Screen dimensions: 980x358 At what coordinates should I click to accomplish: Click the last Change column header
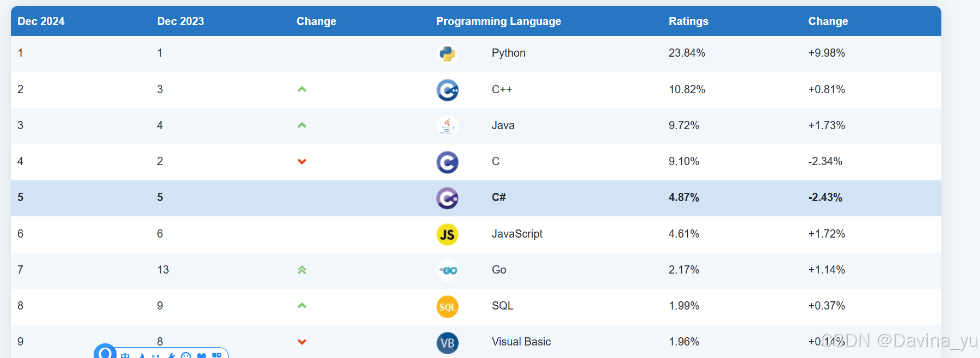click(828, 21)
